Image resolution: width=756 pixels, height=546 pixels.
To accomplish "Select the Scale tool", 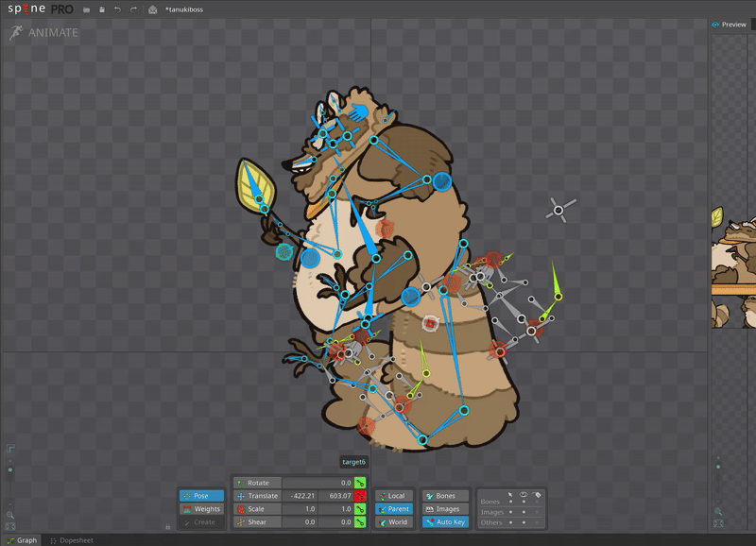I will click(257, 509).
